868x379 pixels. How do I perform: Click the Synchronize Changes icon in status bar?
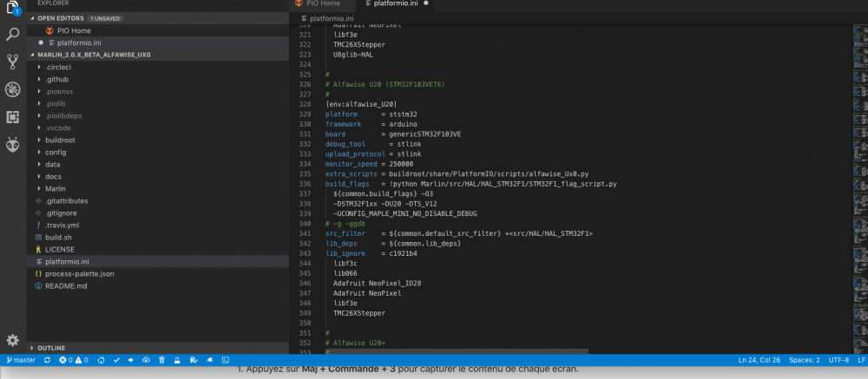(x=47, y=360)
